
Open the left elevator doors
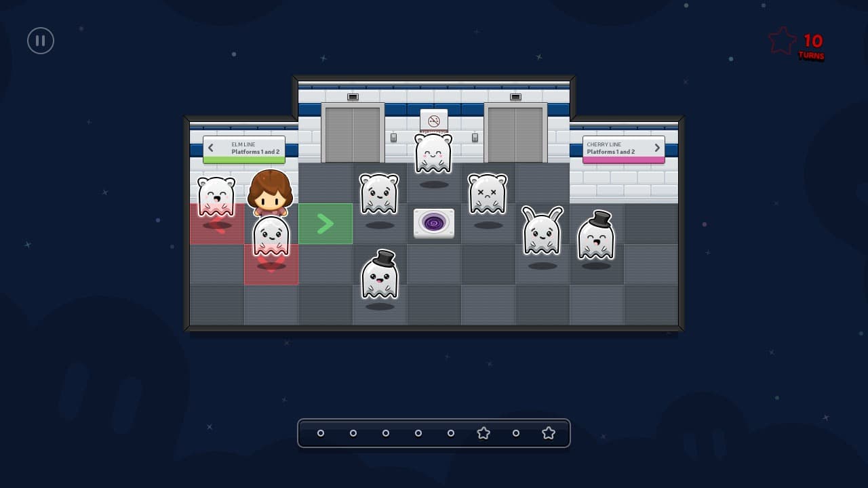click(x=353, y=134)
